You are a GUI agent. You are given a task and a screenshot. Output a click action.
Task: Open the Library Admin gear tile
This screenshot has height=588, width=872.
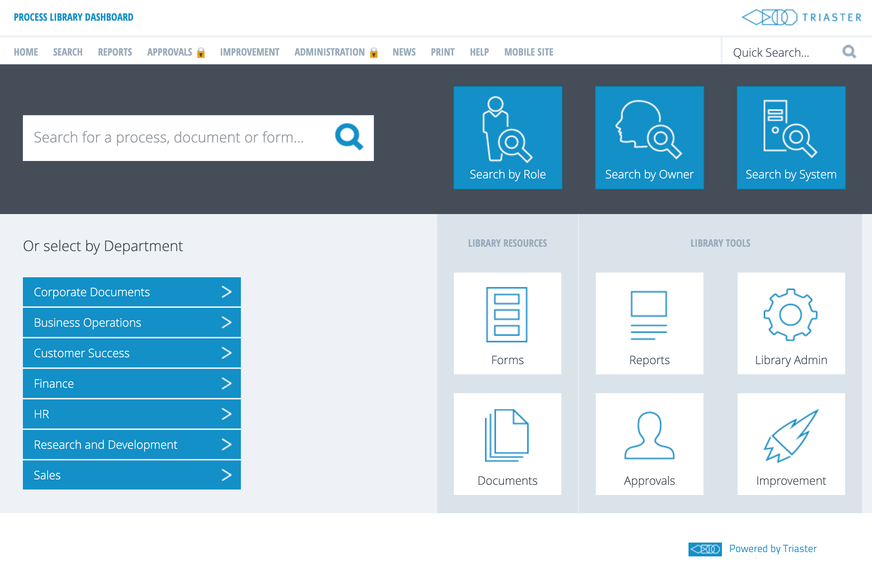click(791, 323)
